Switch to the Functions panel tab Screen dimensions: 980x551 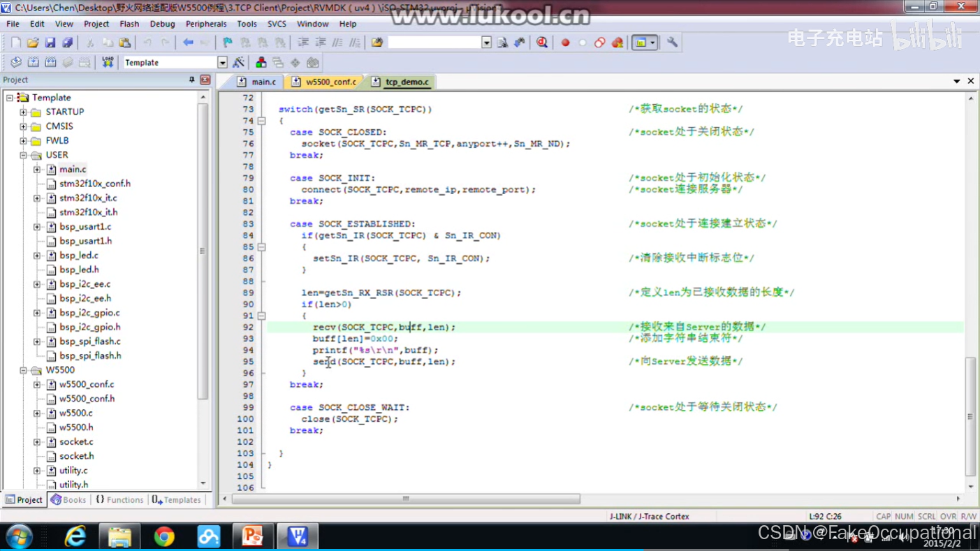(x=119, y=500)
